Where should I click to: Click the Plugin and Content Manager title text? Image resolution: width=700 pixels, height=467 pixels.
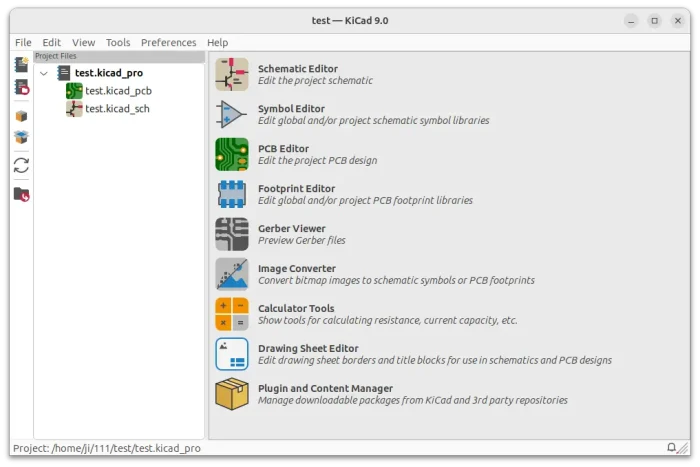[x=325, y=388]
